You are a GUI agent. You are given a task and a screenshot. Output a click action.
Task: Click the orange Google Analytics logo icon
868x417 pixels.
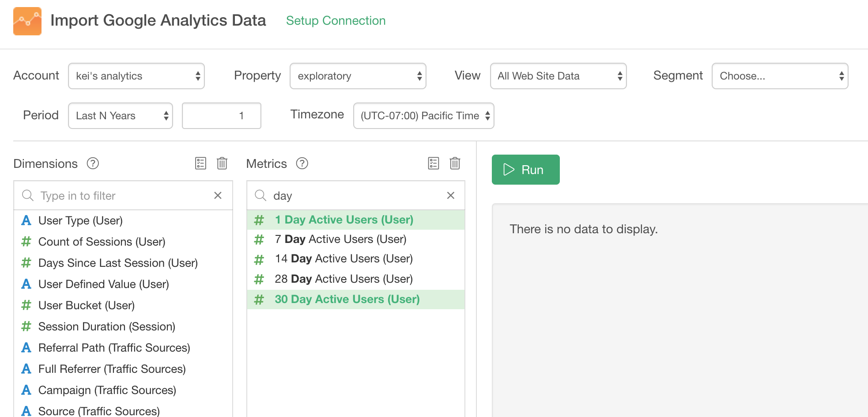point(27,21)
